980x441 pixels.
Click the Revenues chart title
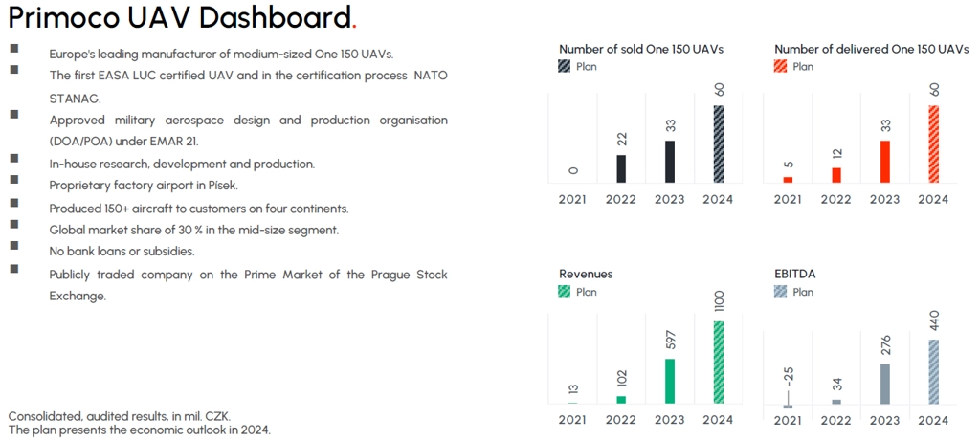tap(586, 275)
